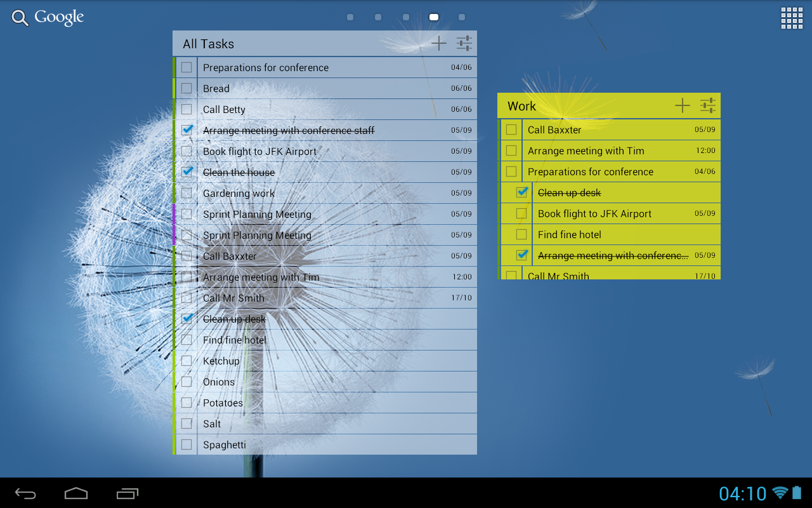Uncheck the Clean the house task

[187, 172]
